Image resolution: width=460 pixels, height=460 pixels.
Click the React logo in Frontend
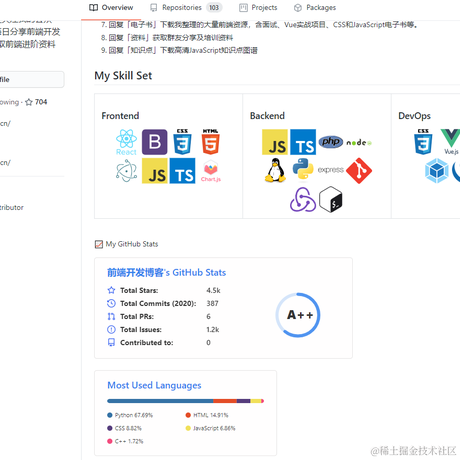pos(126,142)
